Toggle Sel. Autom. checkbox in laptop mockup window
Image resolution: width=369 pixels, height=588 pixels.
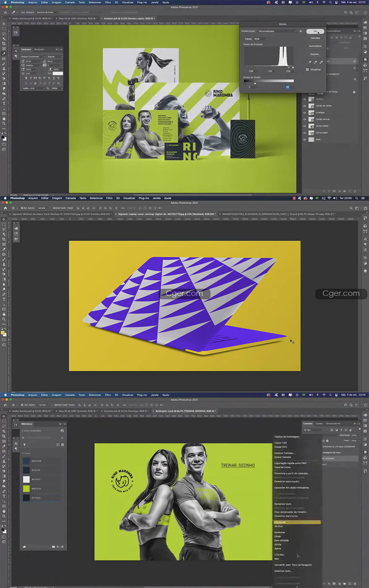[22, 208]
